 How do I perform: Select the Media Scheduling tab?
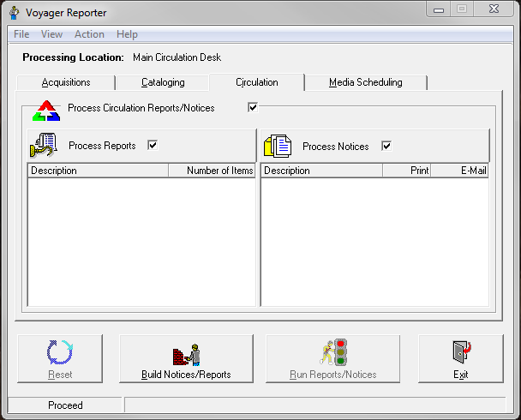point(365,83)
